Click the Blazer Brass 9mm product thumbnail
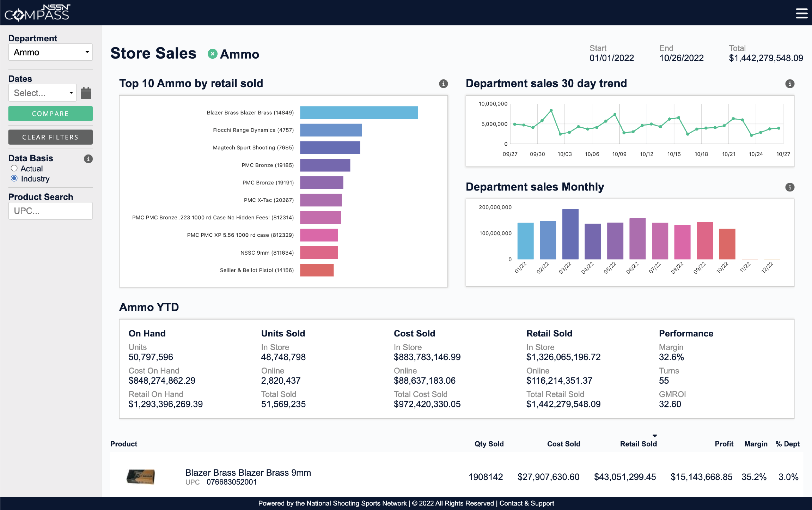Viewport: 812px width, 510px height. tap(141, 476)
